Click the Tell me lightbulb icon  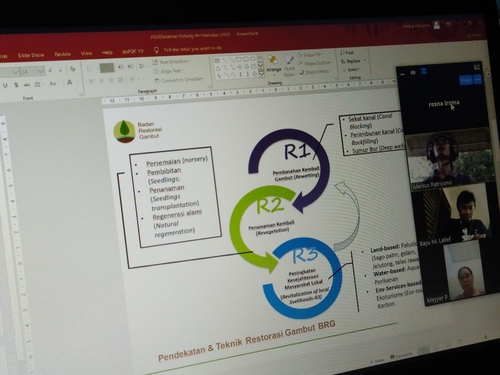point(156,50)
